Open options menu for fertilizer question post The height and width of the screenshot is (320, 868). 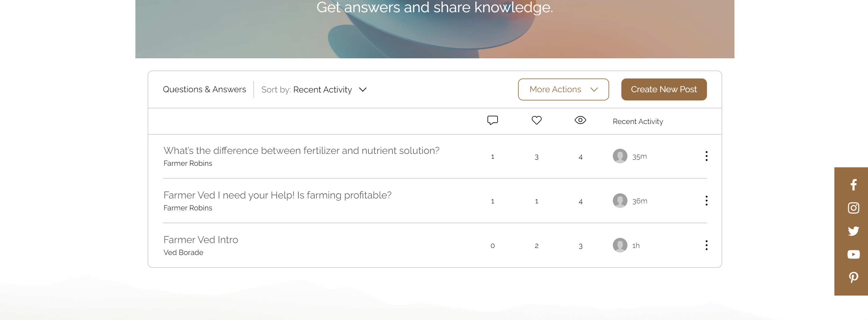coord(706,156)
